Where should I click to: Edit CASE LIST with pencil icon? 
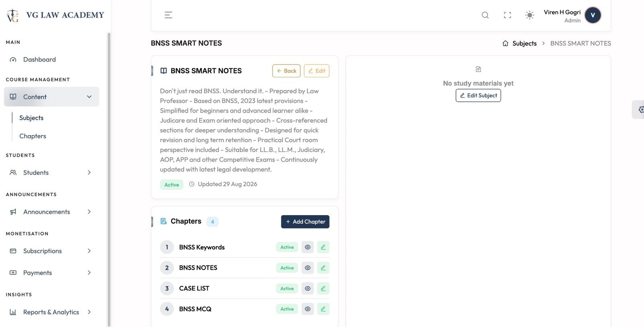[x=323, y=288]
